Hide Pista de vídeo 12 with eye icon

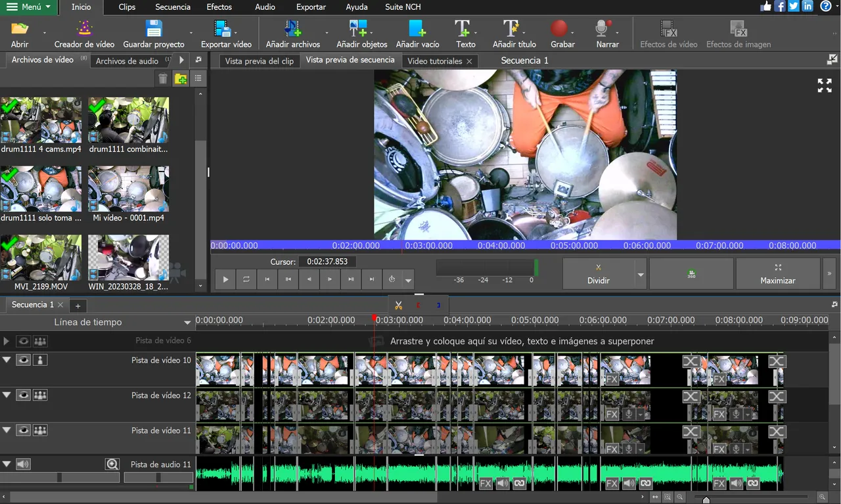(24, 395)
